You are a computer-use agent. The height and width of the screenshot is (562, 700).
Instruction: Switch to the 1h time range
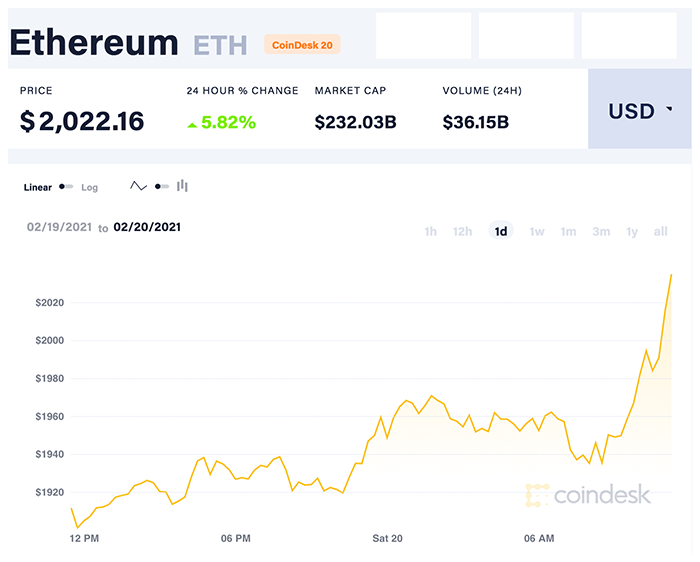coord(430,231)
